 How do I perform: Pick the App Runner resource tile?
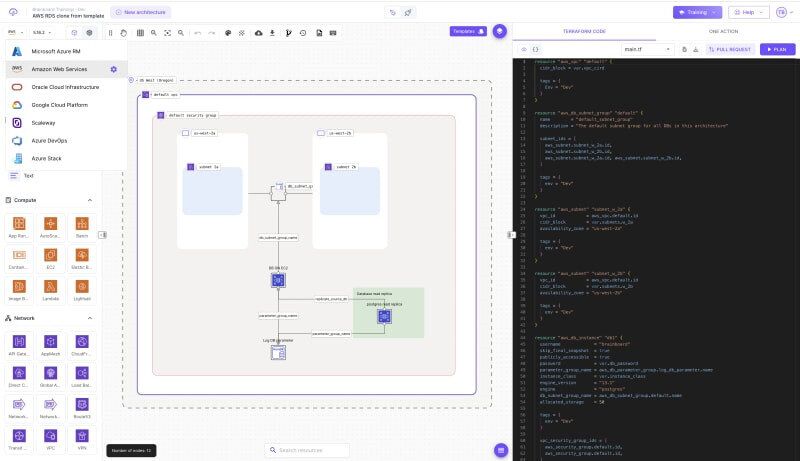pyautogui.click(x=19, y=226)
